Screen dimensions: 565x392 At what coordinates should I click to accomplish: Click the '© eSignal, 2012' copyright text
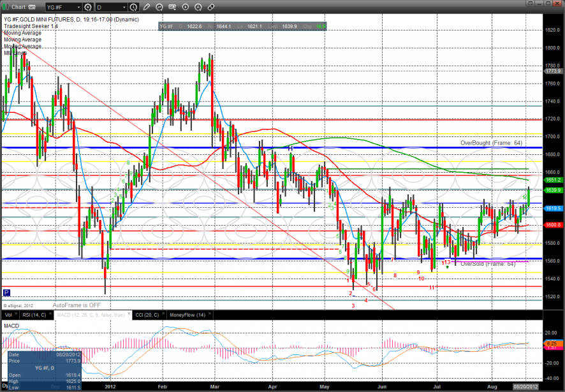click(x=18, y=305)
